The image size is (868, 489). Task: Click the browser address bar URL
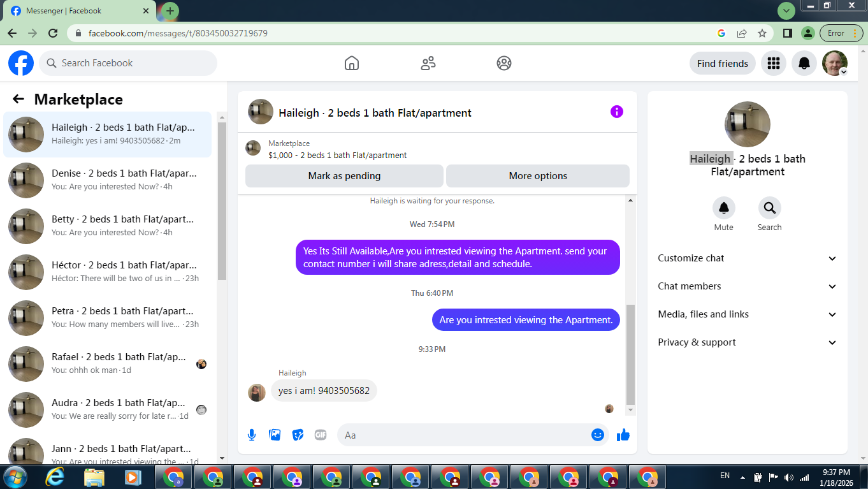pyautogui.click(x=178, y=33)
